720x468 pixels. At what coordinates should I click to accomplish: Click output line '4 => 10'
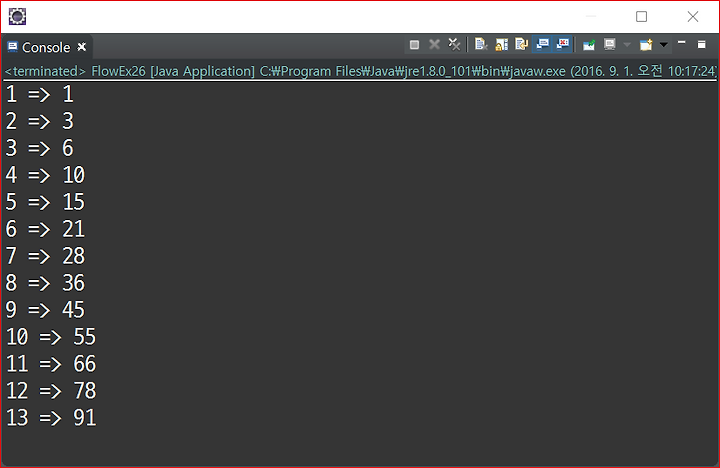click(x=45, y=175)
